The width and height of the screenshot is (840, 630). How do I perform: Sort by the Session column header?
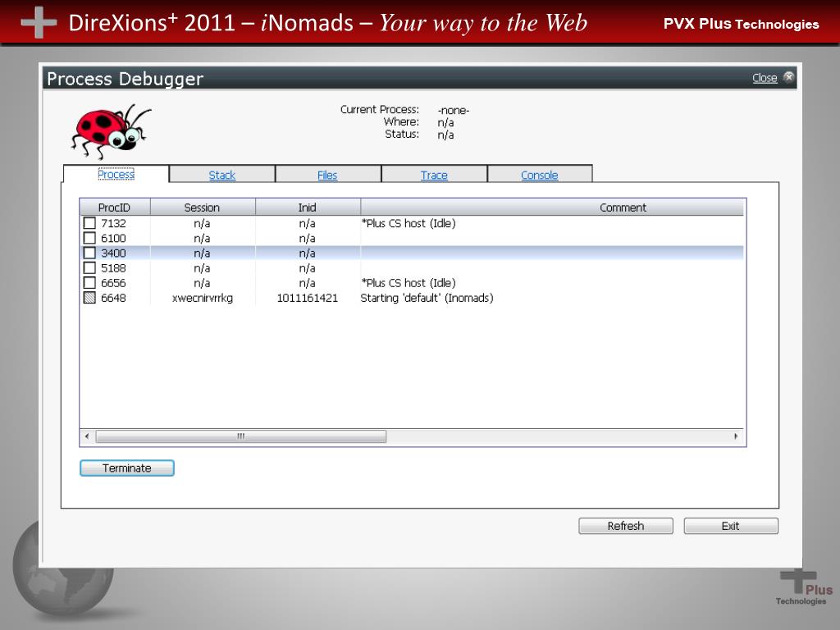203,208
